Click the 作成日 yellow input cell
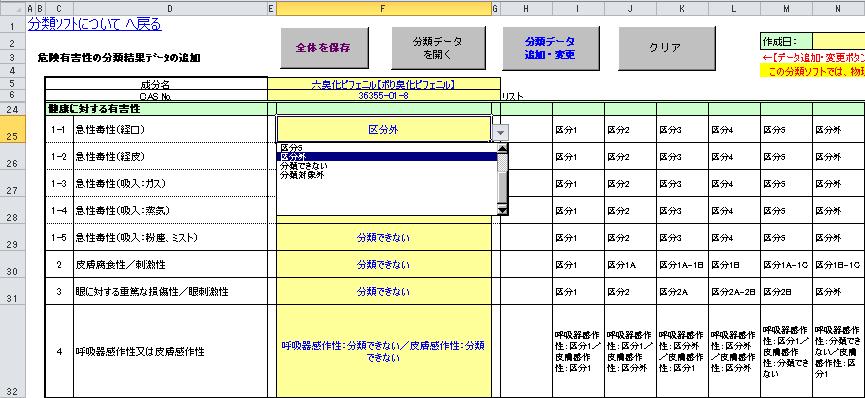The height and width of the screenshot is (398, 865). [x=839, y=41]
